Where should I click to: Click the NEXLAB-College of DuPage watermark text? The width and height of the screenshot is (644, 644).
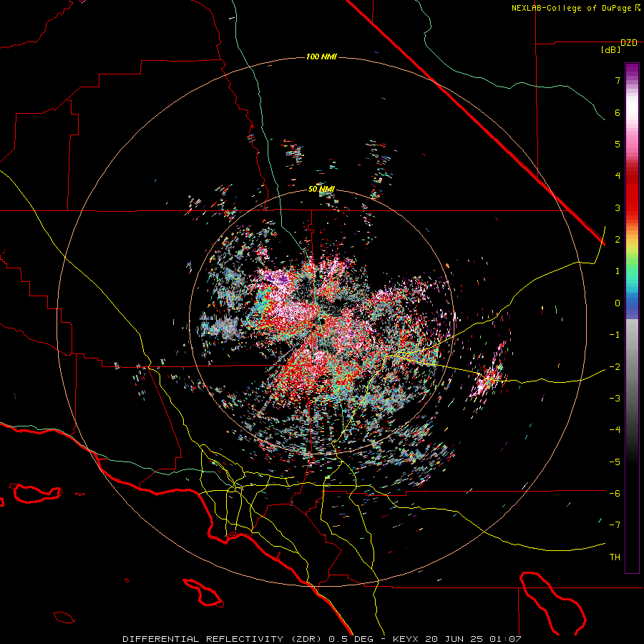pyautogui.click(x=575, y=8)
